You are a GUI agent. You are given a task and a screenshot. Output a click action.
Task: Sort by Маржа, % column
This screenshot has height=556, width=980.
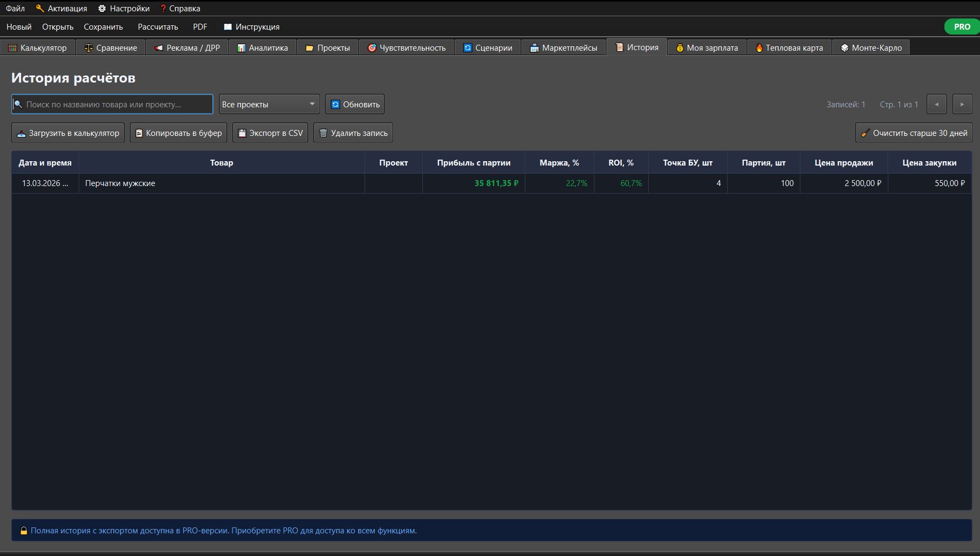(559, 162)
